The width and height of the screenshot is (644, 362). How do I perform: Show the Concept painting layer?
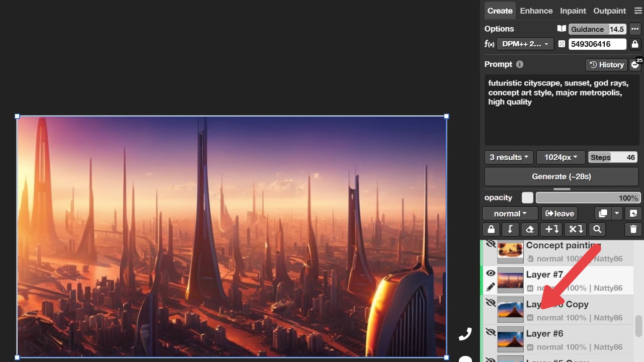click(491, 244)
